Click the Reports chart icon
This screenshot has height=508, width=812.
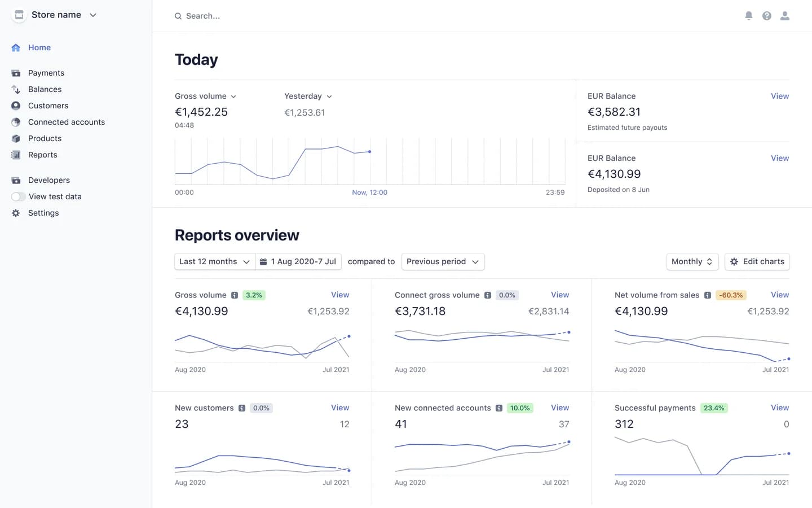(x=16, y=155)
